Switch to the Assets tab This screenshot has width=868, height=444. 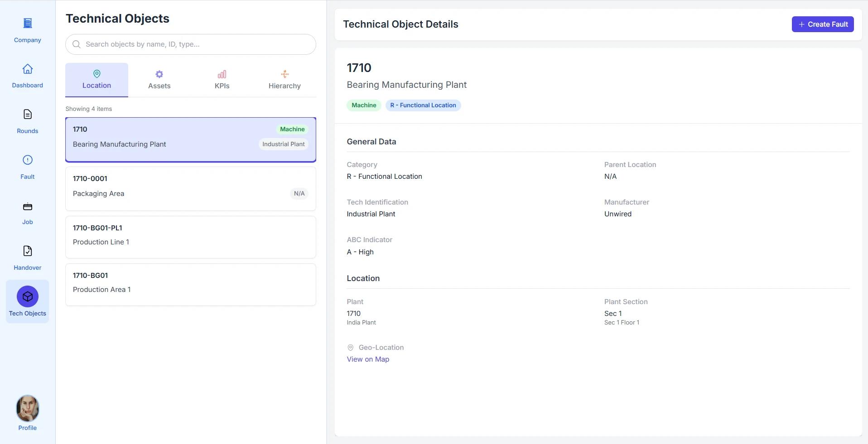159,80
